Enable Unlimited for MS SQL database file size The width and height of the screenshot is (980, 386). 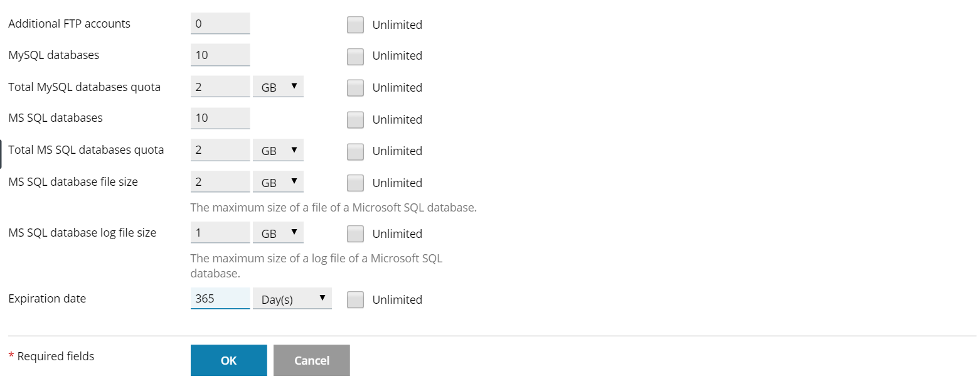(355, 183)
